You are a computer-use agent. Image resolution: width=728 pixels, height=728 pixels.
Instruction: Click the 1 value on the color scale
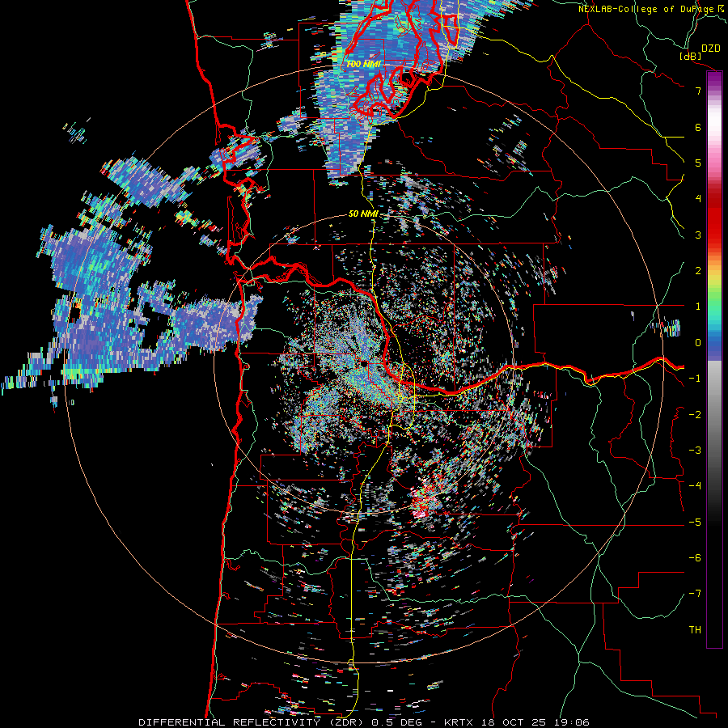coord(698,307)
